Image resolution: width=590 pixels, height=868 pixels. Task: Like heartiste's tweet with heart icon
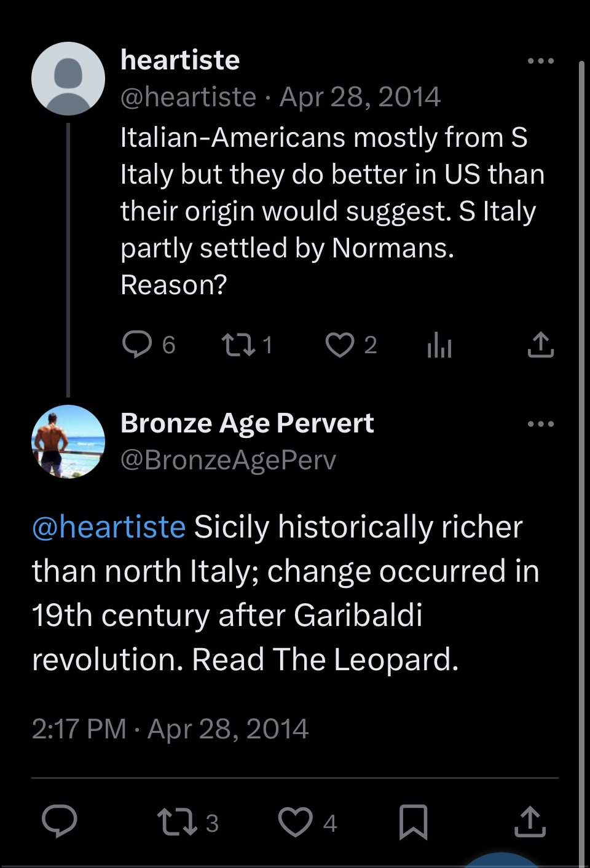click(x=340, y=345)
